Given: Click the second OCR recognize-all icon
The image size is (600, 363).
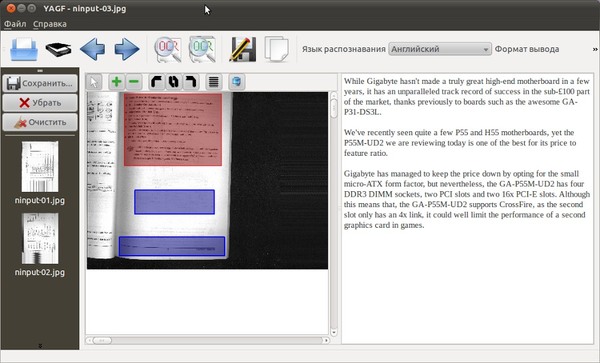Looking at the screenshot, I should pos(202,49).
